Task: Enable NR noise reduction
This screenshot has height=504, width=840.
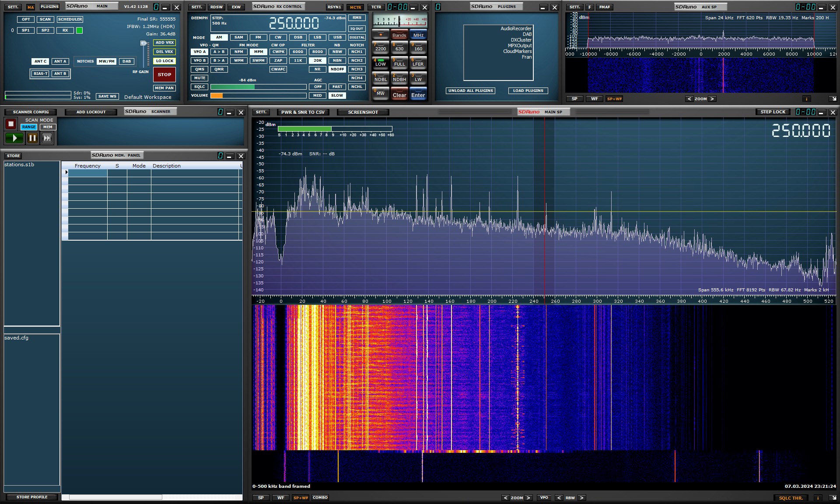Action: click(318, 69)
